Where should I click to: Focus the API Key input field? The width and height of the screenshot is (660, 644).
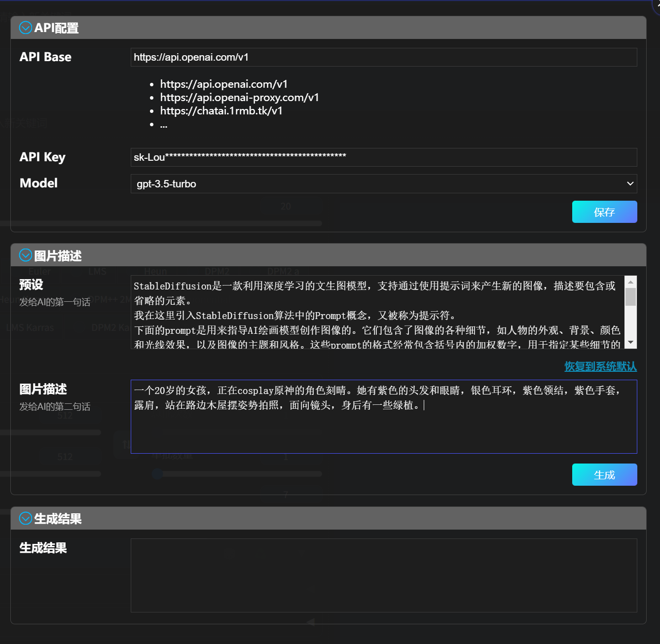[x=383, y=157]
